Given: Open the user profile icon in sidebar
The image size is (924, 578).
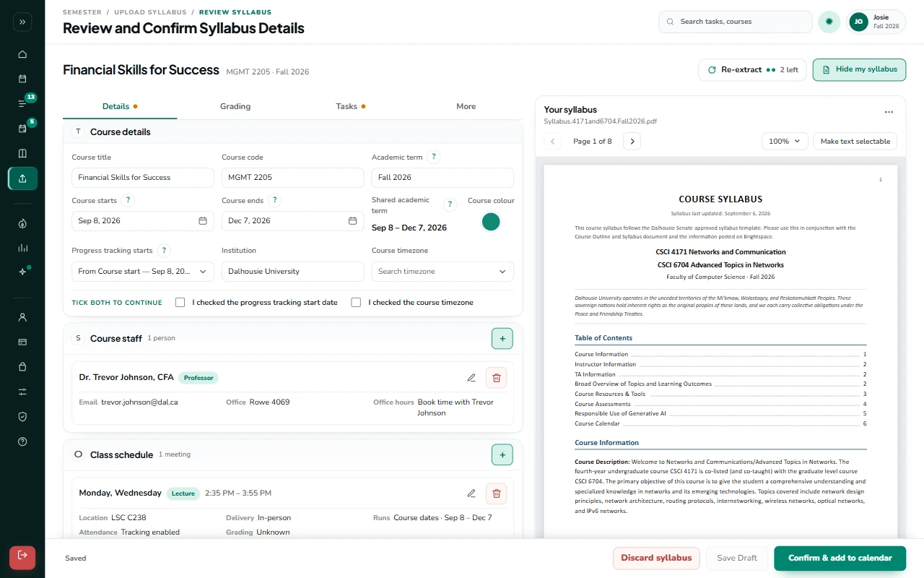Looking at the screenshot, I should [22, 317].
